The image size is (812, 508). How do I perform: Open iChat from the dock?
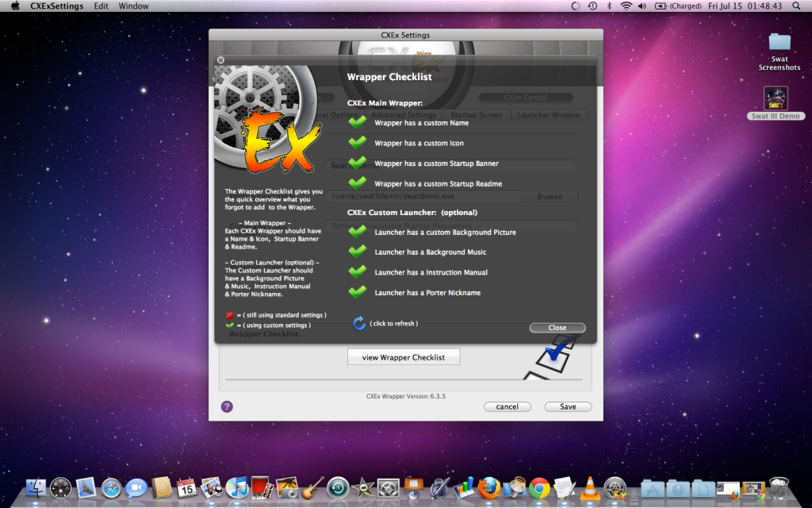tap(136, 488)
